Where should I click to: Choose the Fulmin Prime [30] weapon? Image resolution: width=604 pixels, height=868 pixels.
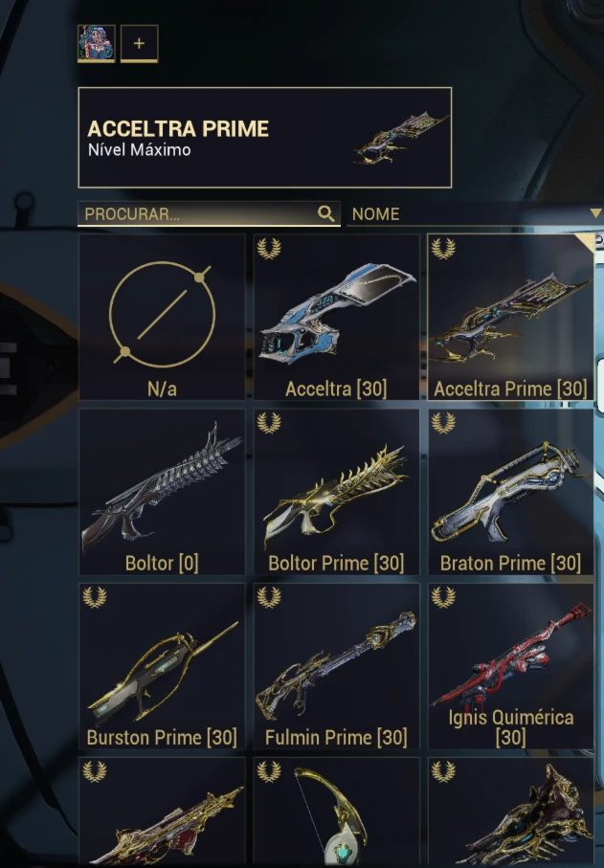pos(337,666)
